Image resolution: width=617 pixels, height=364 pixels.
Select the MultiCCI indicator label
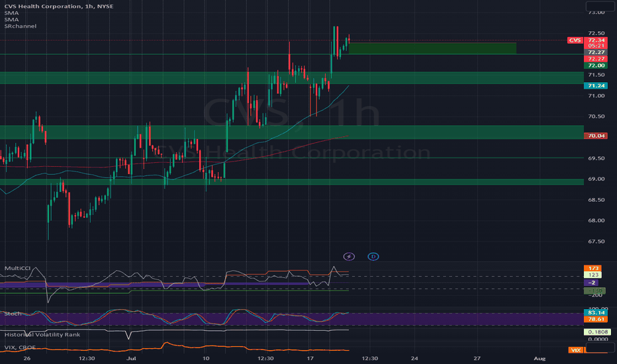(17, 268)
